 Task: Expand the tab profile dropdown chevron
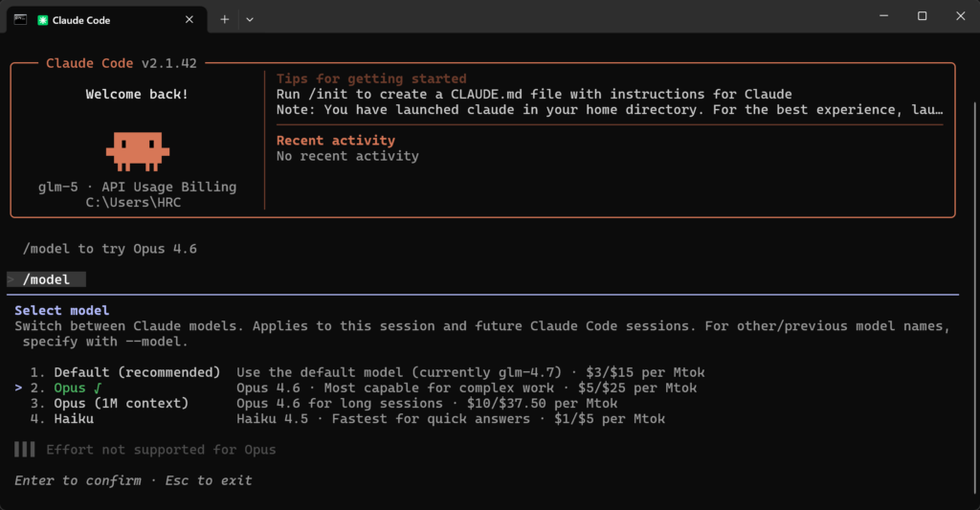click(x=250, y=19)
